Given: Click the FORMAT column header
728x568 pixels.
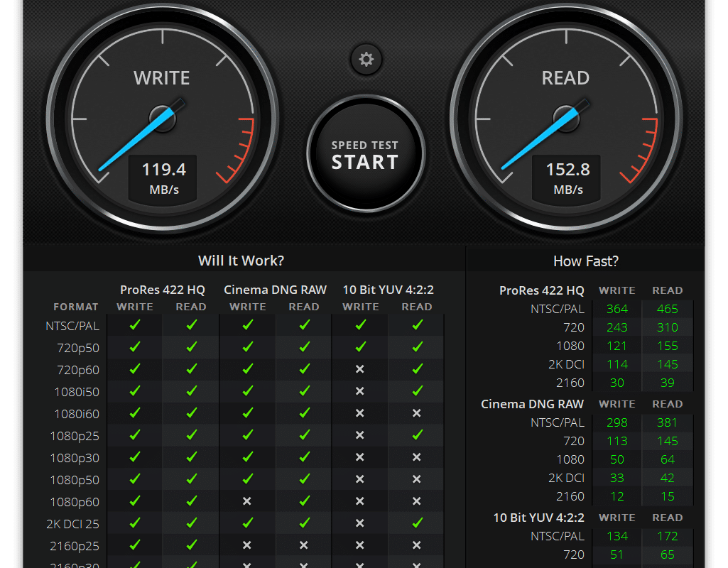Looking at the screenshot, I should point(76,307).
